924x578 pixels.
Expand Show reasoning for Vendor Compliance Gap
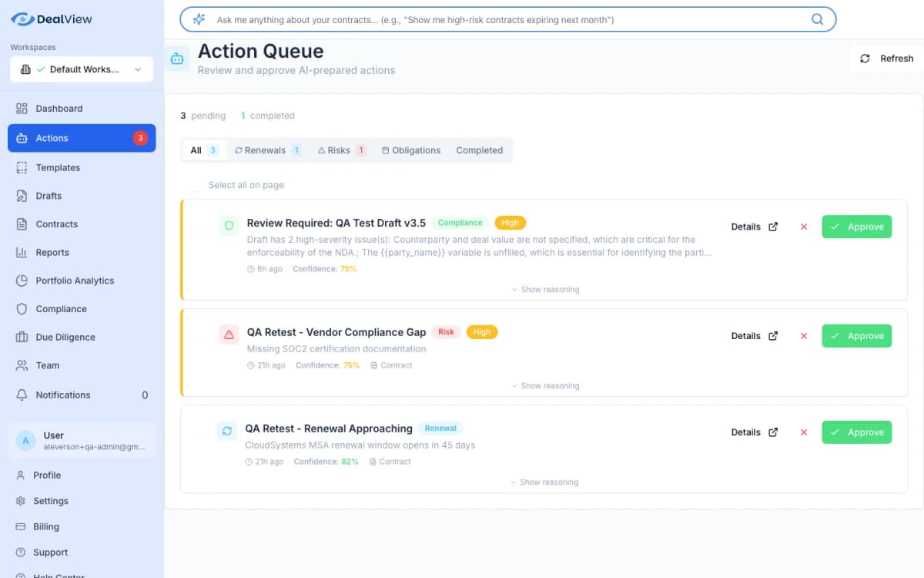[x=545, y=386]
